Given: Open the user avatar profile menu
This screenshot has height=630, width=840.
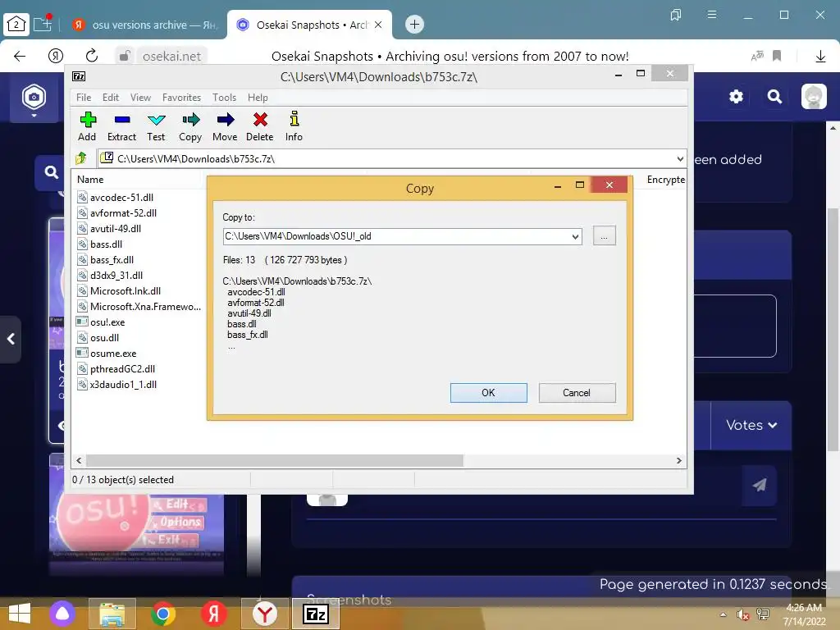Looking at the screenshot, I should click(x=813, y=97).
